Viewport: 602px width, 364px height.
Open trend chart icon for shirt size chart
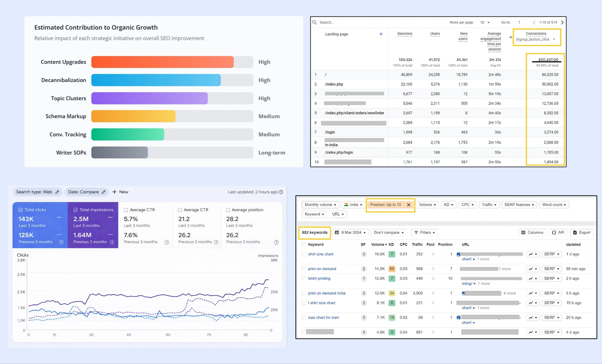click(x=531, y=254)
